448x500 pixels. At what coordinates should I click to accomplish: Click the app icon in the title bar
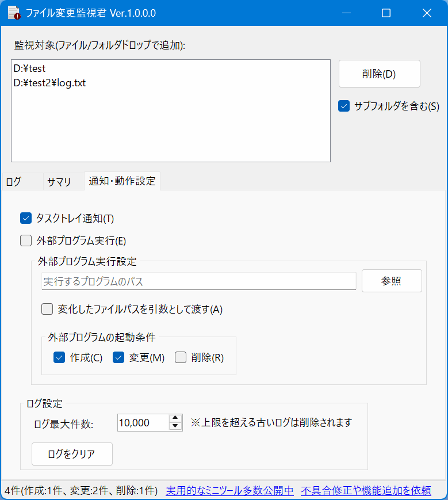point(13,13)
